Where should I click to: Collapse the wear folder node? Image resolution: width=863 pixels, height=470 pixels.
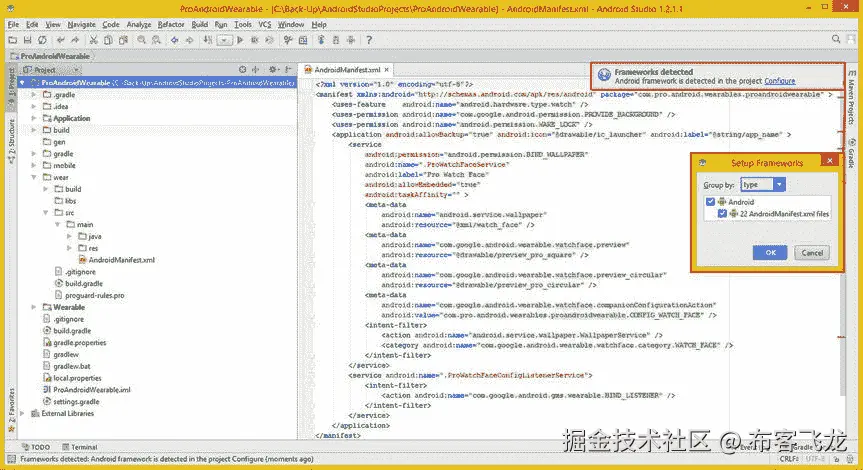tap(34, 177)
